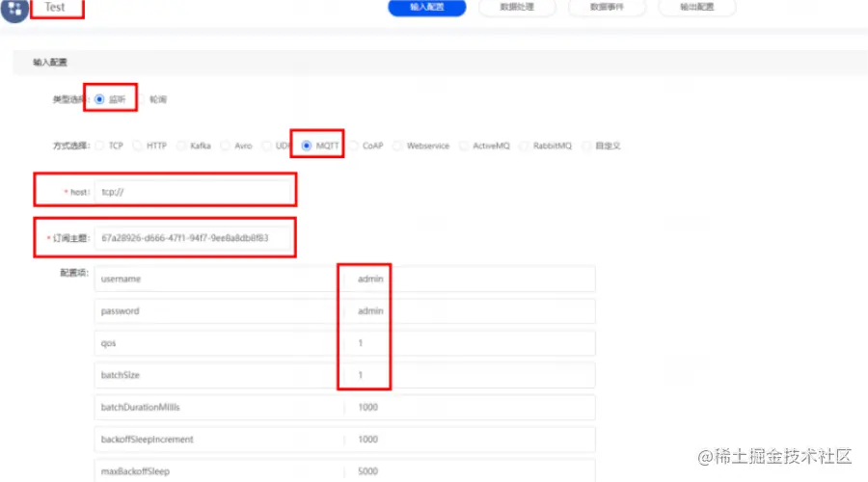Screen dimensions: 868x482
Task: Select the MQTT method radio button
Action: coord(307,146)
